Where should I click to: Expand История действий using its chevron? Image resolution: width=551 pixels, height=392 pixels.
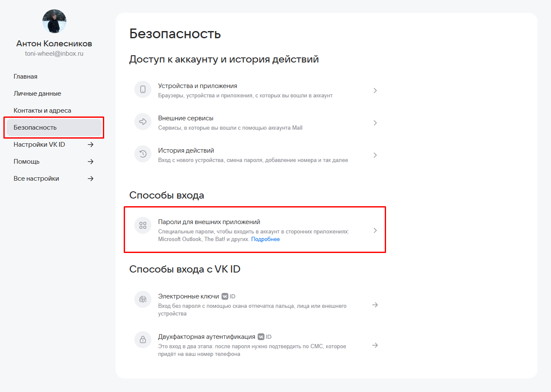(375, 155)
